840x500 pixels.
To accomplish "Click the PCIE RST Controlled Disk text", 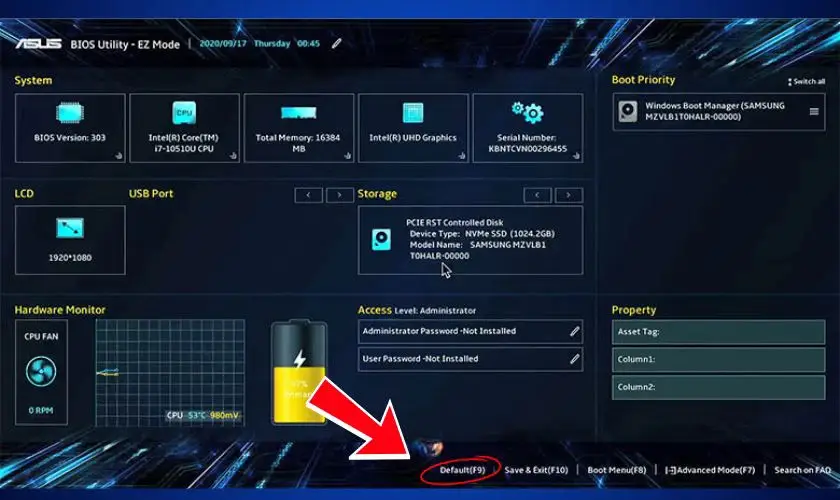I will pos(454,222).
